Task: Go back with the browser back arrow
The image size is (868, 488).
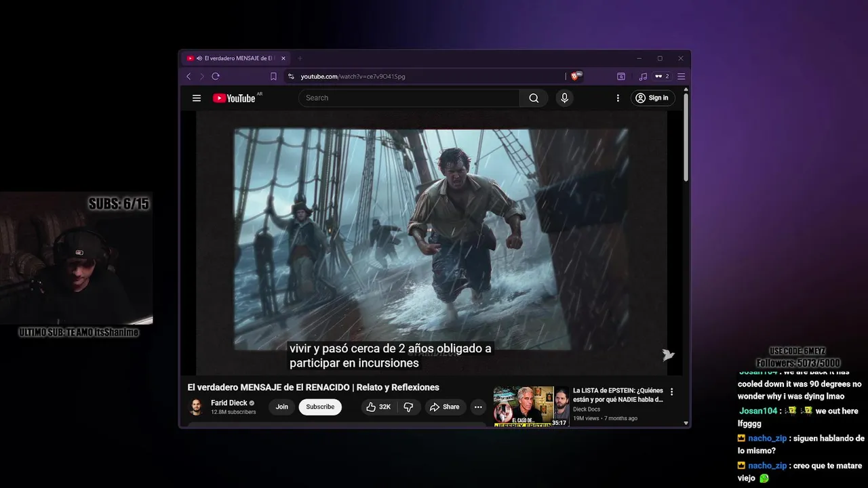Action: click(189, 77)
